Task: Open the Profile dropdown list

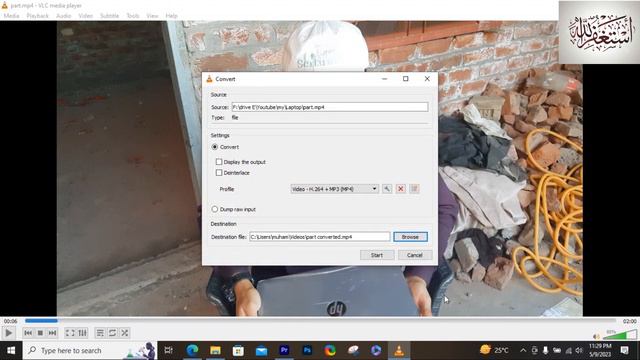Action: coord(334,189)
